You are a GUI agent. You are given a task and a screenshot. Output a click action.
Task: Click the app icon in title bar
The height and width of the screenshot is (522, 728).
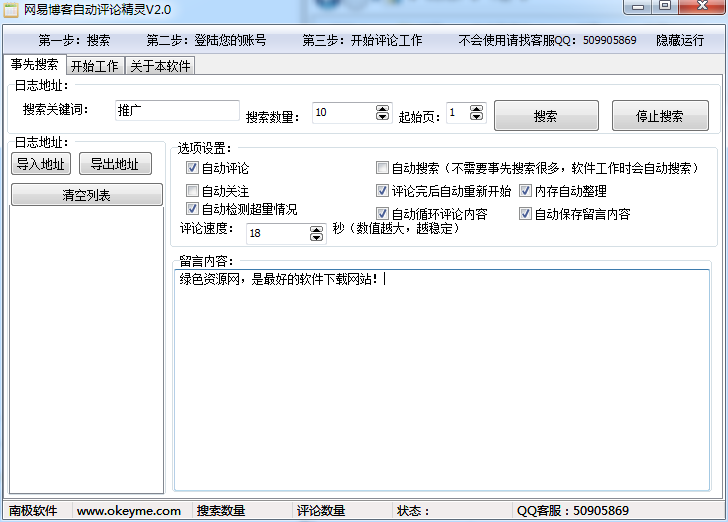point(11,10)
